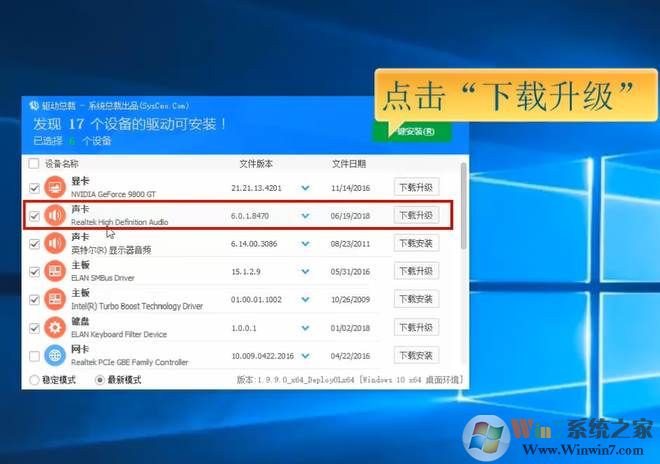Click the globe icon for Realtek PCIe GBE Family Controller

(x=55, y=356)
